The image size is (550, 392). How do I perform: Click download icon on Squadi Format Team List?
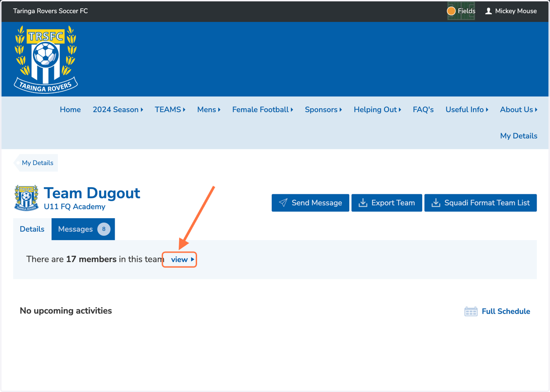pos(436,203)
